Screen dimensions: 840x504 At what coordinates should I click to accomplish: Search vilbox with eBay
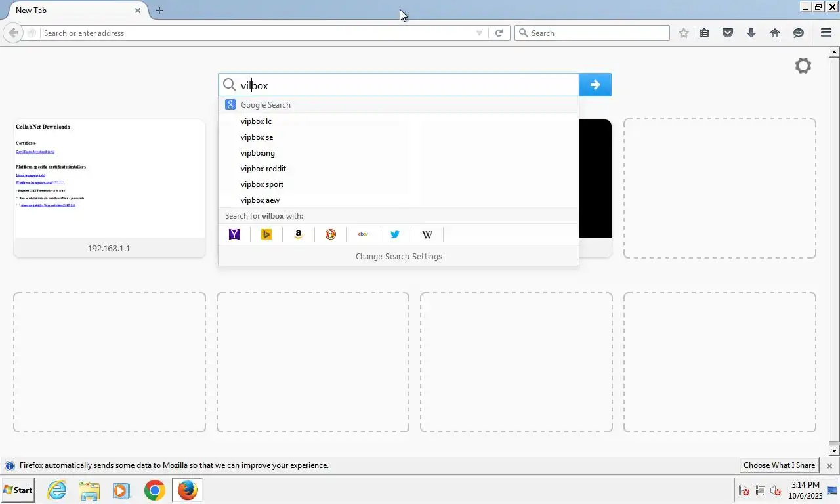[363, 234]
